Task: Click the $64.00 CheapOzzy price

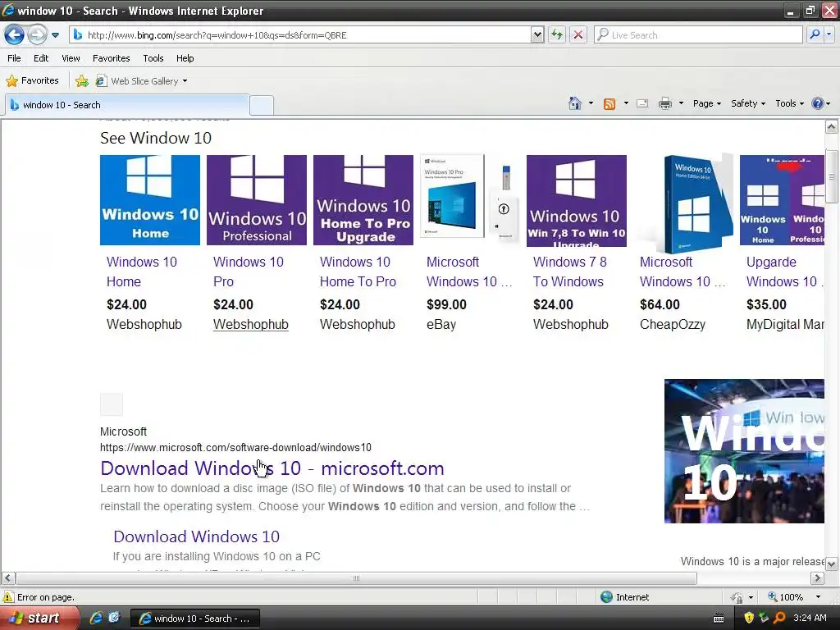Action: [x=660, y=304]
